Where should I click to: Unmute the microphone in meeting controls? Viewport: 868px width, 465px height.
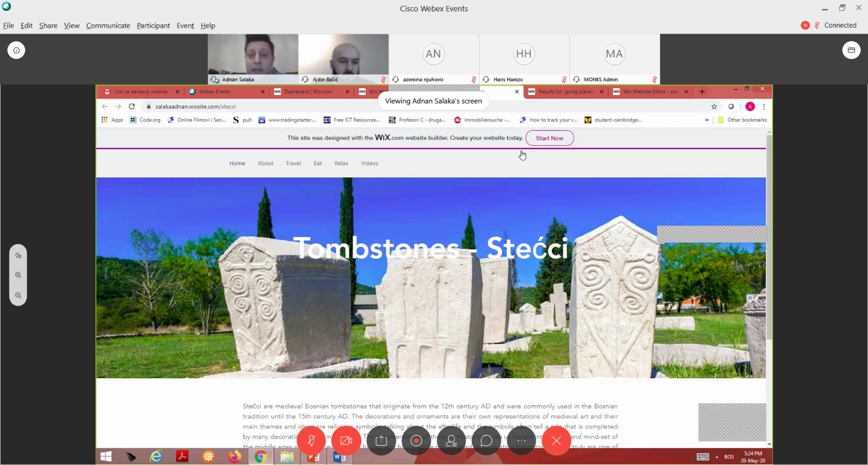tap(311, 441)
